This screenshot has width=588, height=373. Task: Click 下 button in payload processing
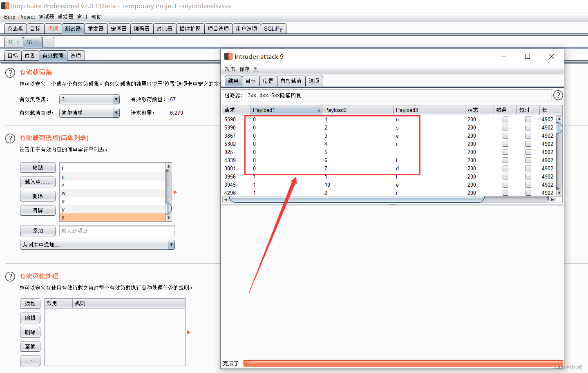click(x=30, y=361)
